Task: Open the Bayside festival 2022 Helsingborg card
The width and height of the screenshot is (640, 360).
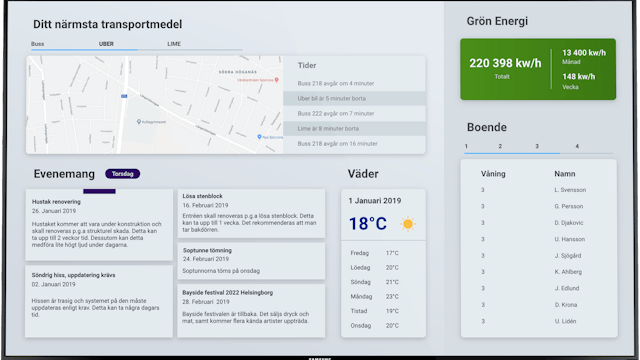Action: [251, 311]
